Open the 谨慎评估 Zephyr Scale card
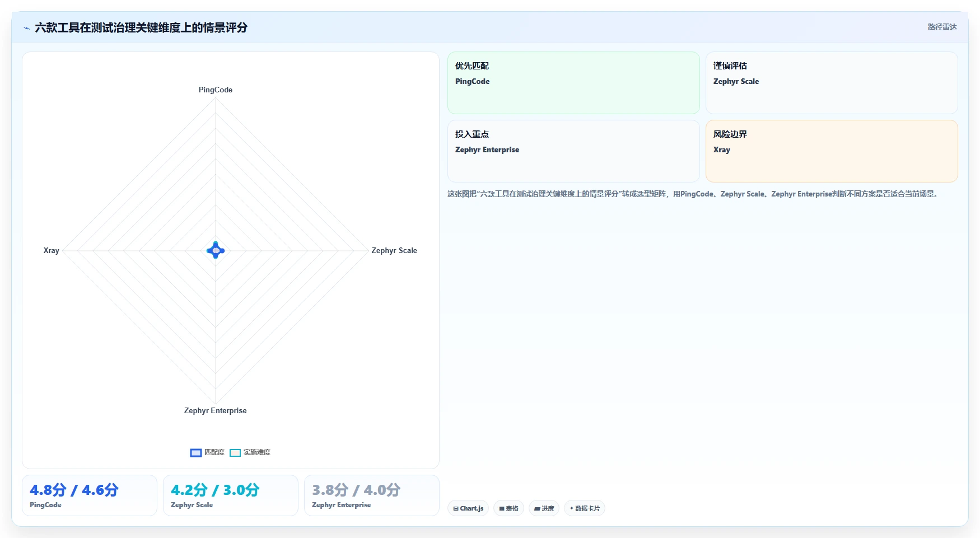 click(x=832, y=83)
